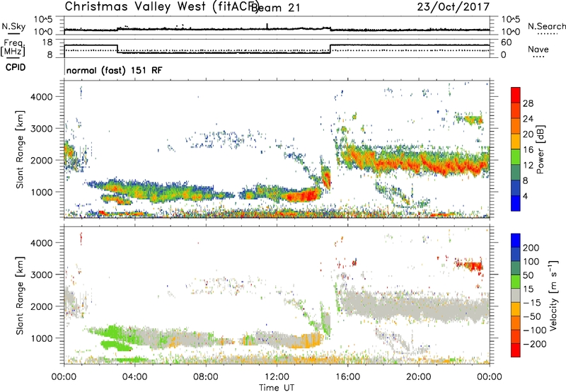Click the 'Nave' legend label
The width and height of the screenshot is (566, 392).
coord(538,50)
